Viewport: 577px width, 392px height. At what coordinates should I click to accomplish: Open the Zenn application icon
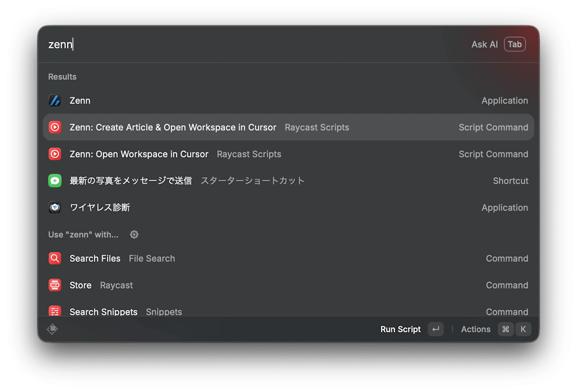pyautogui.click(x=55, y=100)
